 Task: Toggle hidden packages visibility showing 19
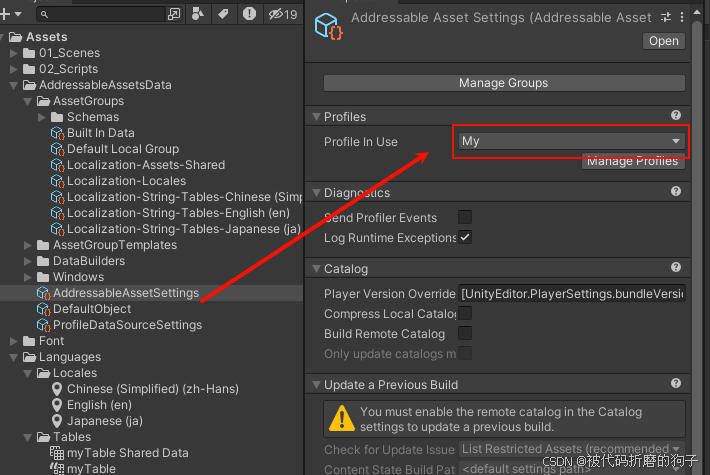pyautogui.click(x=283, y=14)
